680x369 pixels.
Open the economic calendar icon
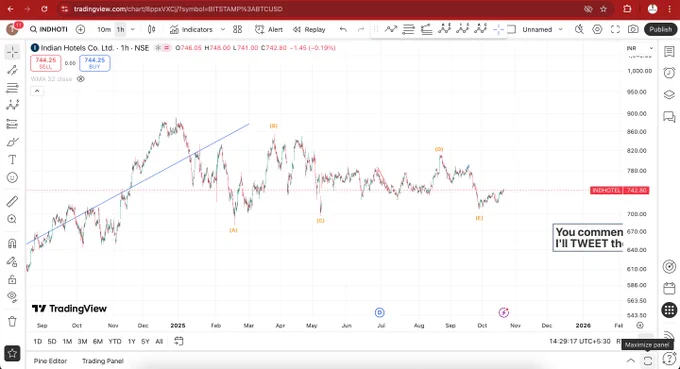click(669, 288)
